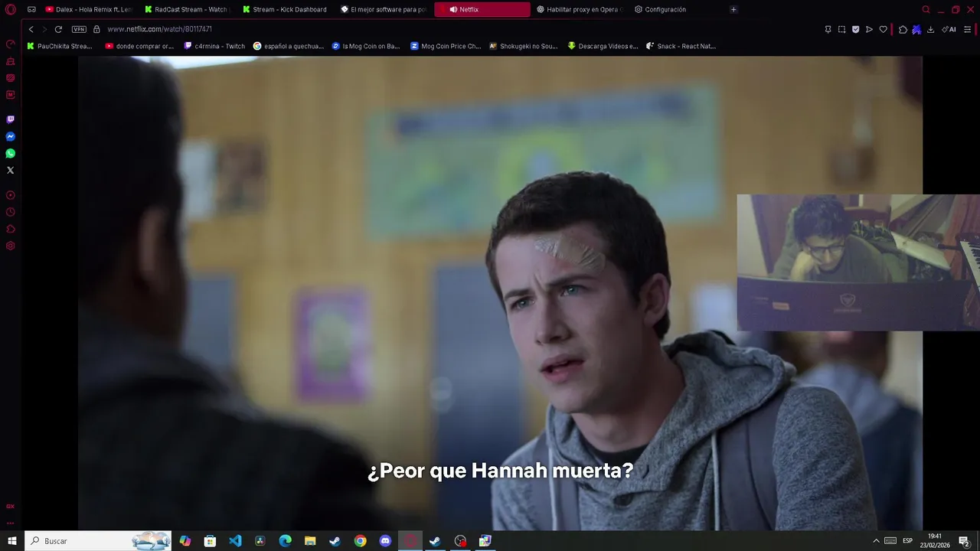Open the tab islands workspace icon

(x=31, y=10)
